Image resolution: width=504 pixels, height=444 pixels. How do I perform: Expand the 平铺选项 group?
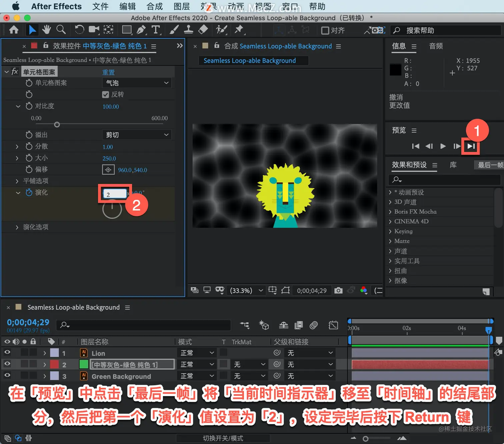tap(17, 181)
